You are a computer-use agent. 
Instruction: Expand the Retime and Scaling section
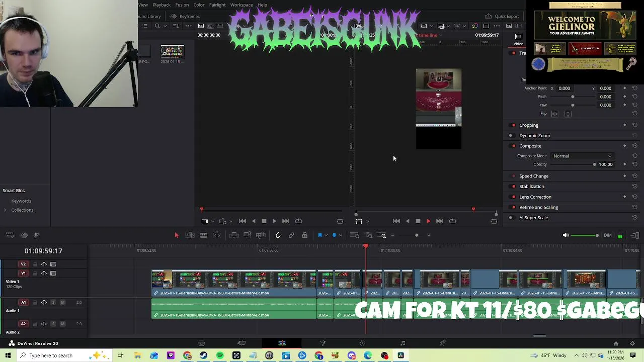point(538,207)
